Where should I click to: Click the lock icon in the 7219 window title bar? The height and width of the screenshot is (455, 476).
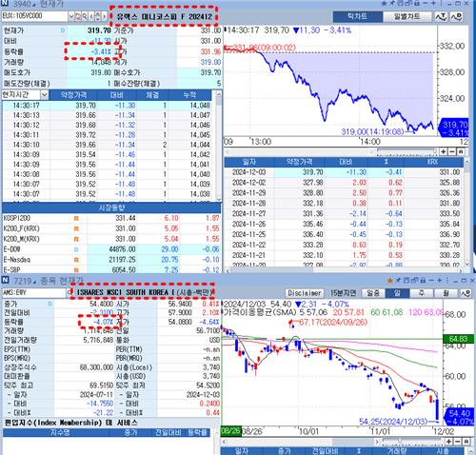click(423, 281)
